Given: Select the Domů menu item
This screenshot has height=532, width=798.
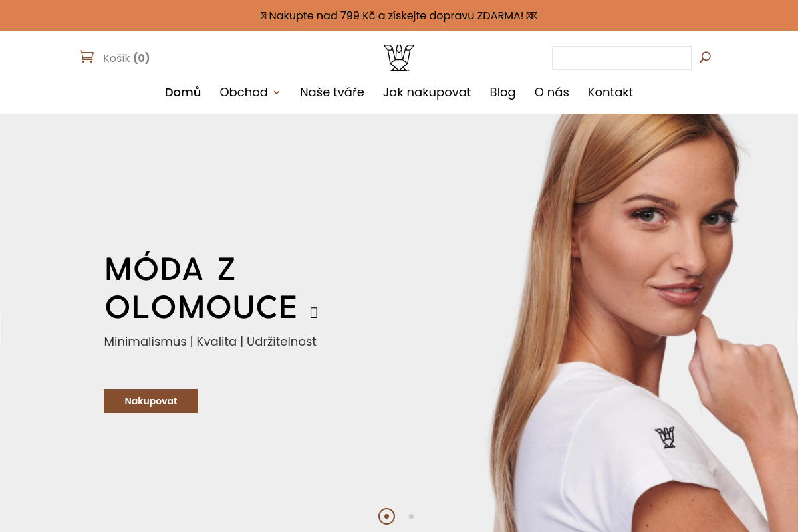Looking at the screenshot, I should 183,92.
